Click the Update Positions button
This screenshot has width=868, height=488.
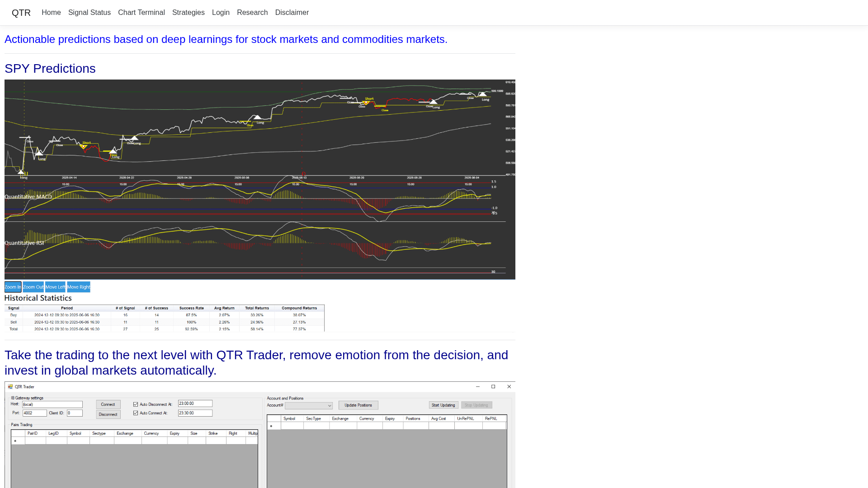pyautogui.click(x=359, y=405)
